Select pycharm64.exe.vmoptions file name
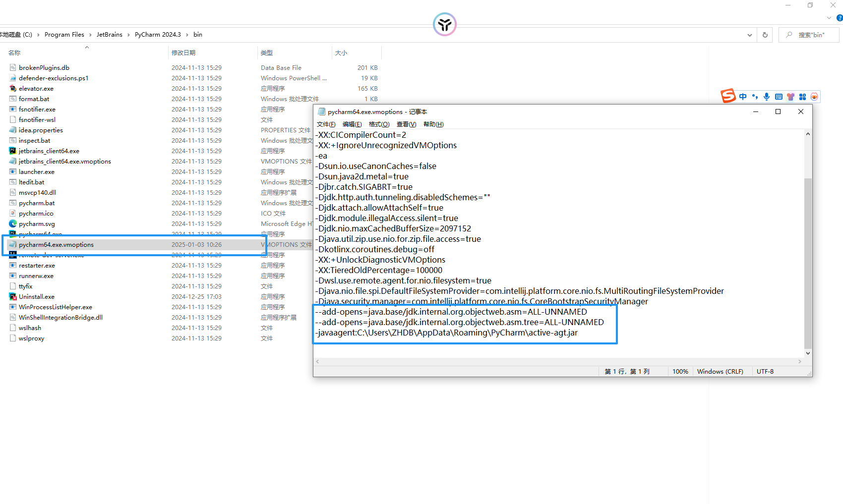 56,244
